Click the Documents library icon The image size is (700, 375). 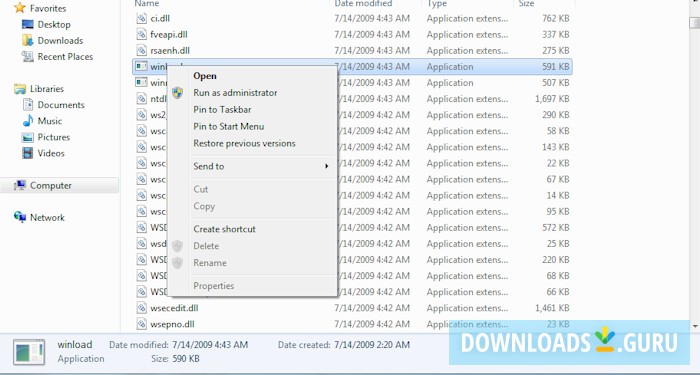pos(28,105)
